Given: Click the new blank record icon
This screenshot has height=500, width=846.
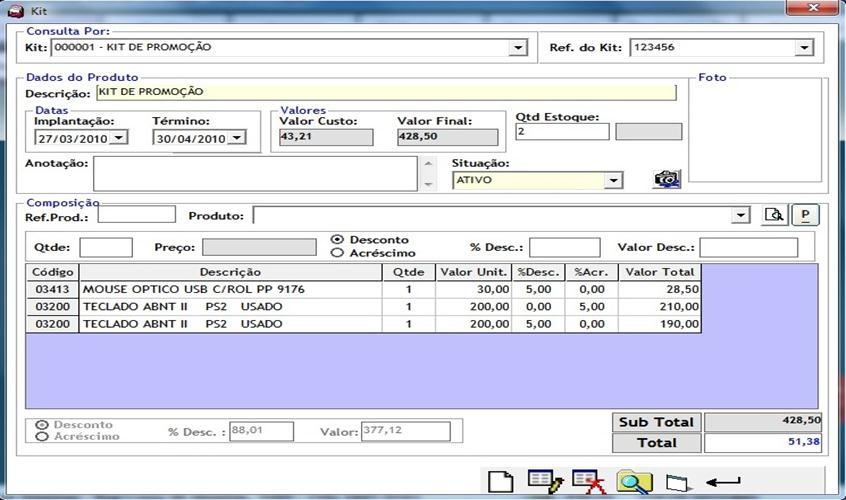Looking at the screenshot, I should 501,481.
